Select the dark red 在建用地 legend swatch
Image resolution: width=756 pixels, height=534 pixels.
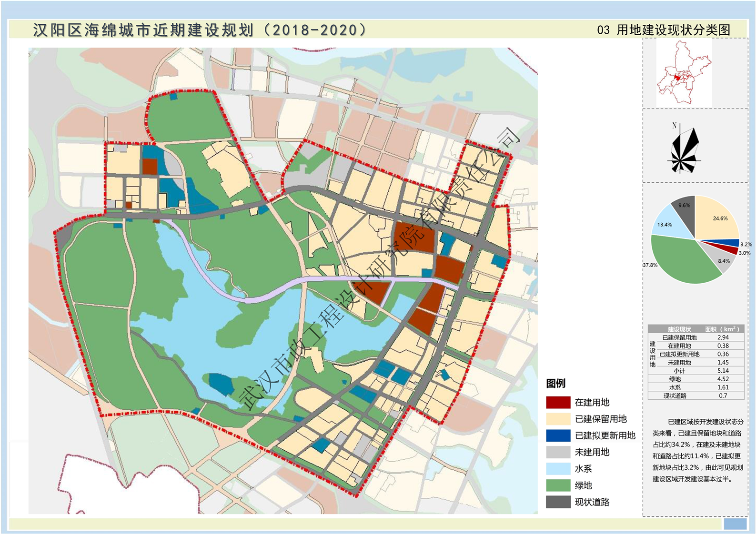click(558, 403)
